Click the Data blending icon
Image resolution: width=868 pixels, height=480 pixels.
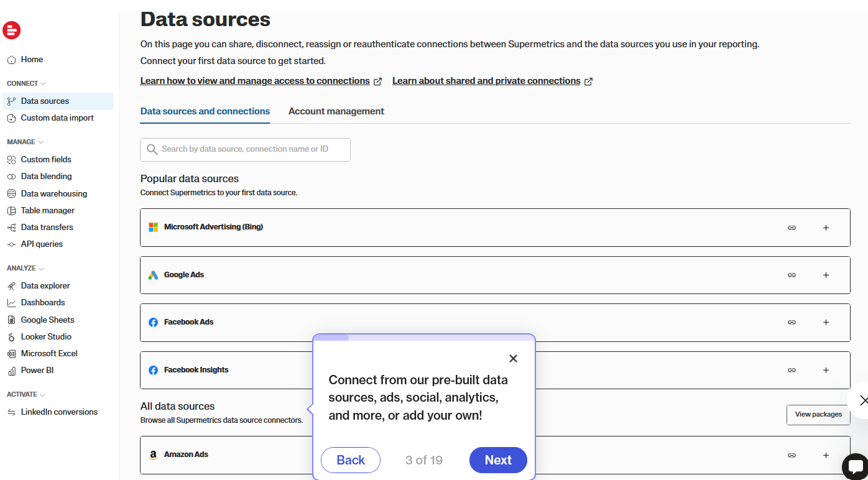pyautogui.click(x=11, y=177)
